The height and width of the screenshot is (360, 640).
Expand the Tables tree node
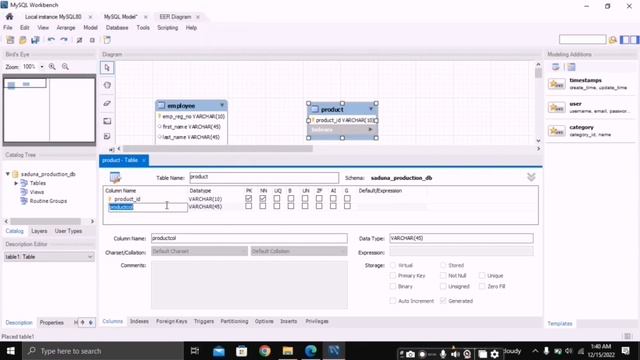[x=16, y=183]
